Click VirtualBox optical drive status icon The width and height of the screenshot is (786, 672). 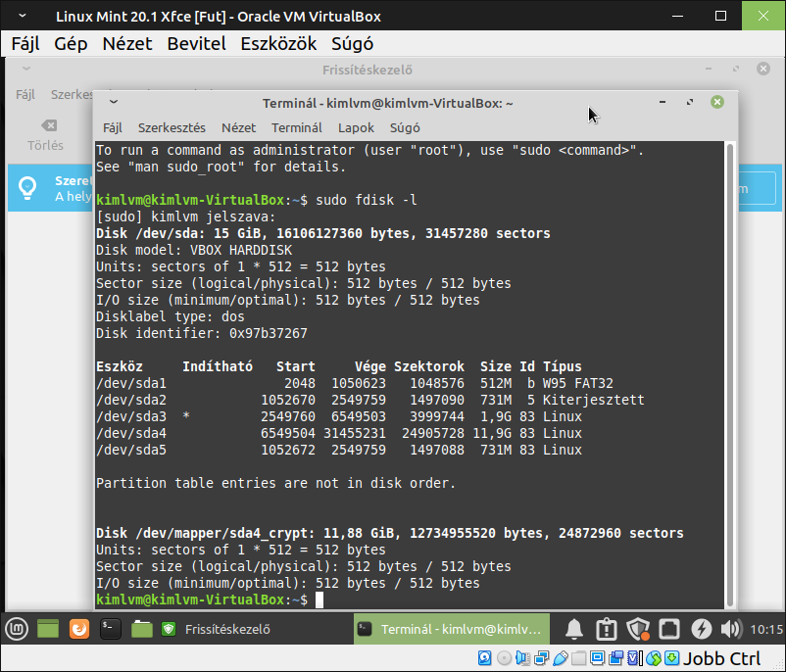504,658
